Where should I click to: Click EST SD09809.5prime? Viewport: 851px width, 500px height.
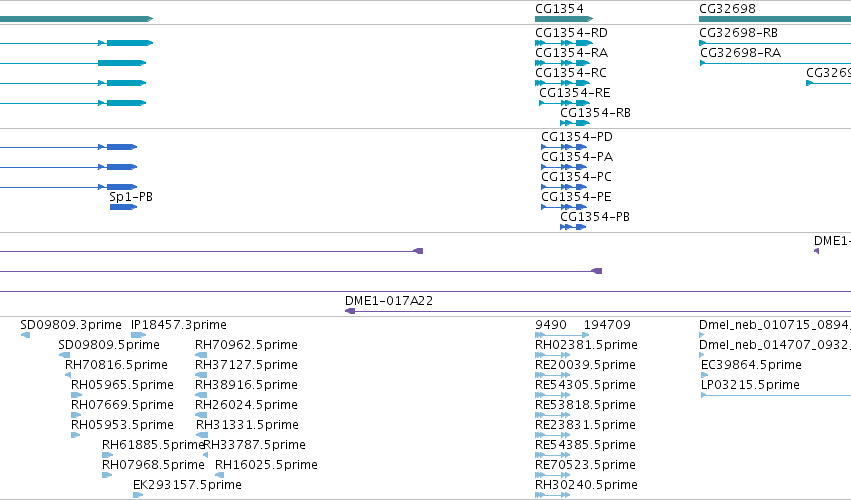click(109, 345)
